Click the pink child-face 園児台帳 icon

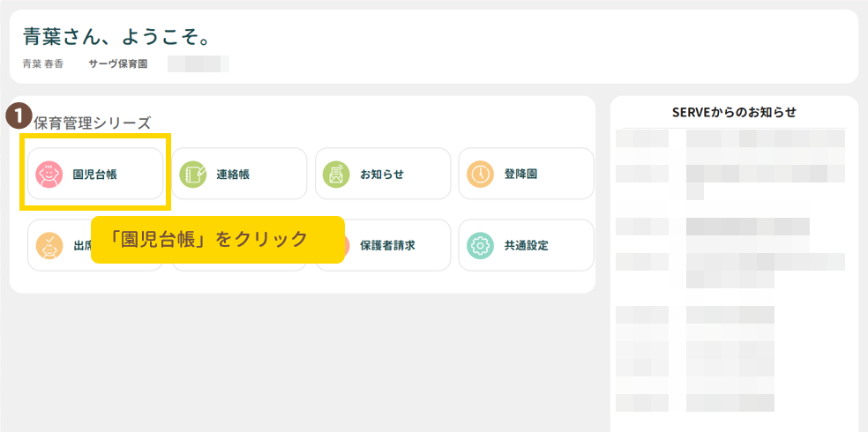tap(49, 175)
